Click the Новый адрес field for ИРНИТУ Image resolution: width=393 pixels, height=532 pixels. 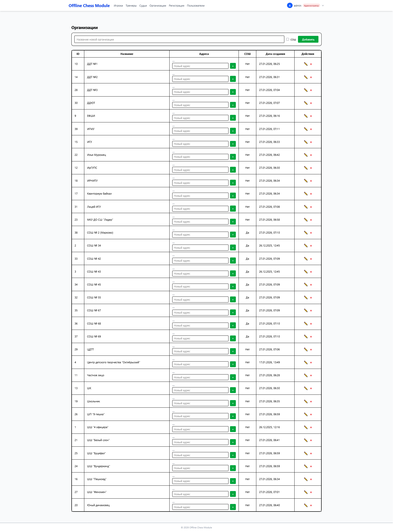tap(200, 183)
